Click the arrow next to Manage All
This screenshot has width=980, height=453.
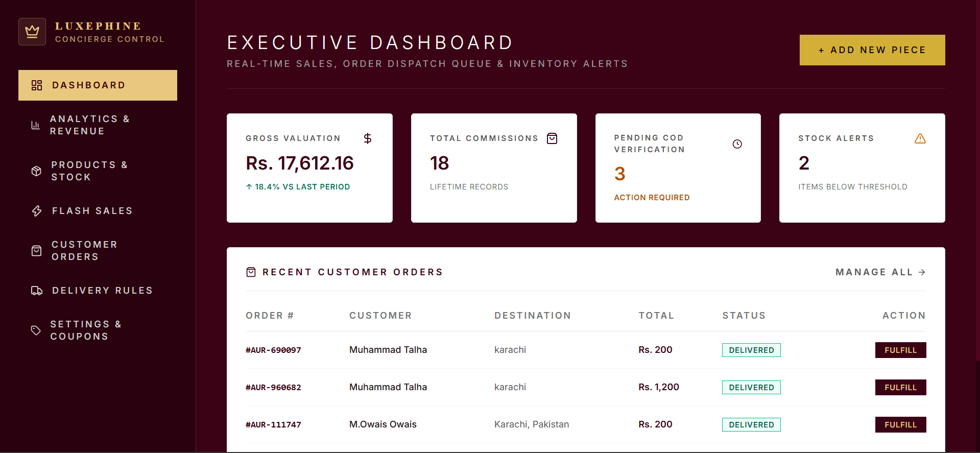click(x=922, y=272)
